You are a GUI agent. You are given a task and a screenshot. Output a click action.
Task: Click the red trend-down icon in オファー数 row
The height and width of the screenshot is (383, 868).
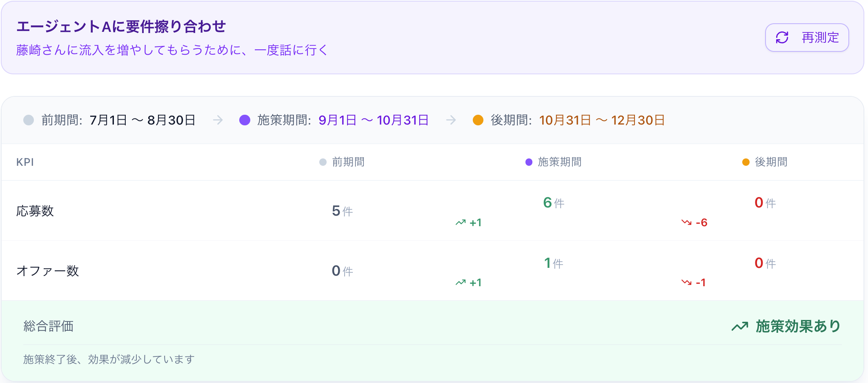pyautogui.click(x=686, y=283)
